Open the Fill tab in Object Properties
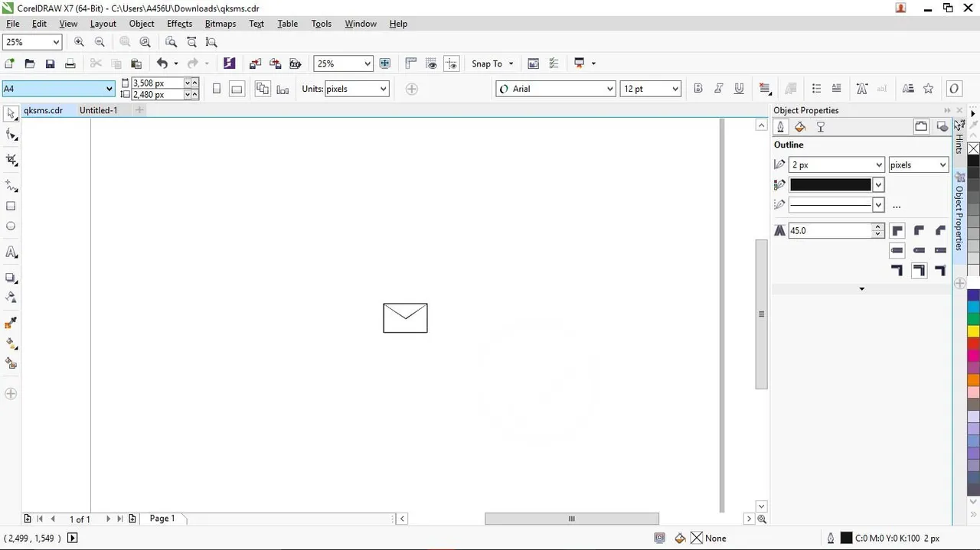 (800, 127)
